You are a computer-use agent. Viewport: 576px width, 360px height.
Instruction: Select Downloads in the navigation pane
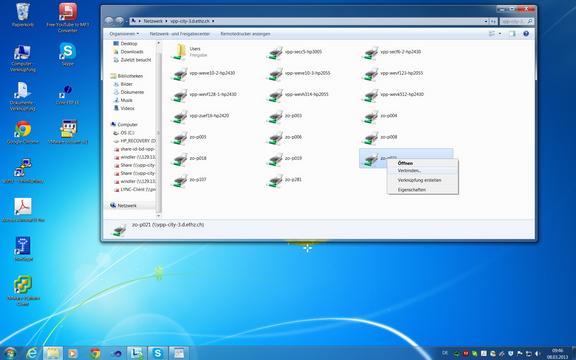pos(129,51)
